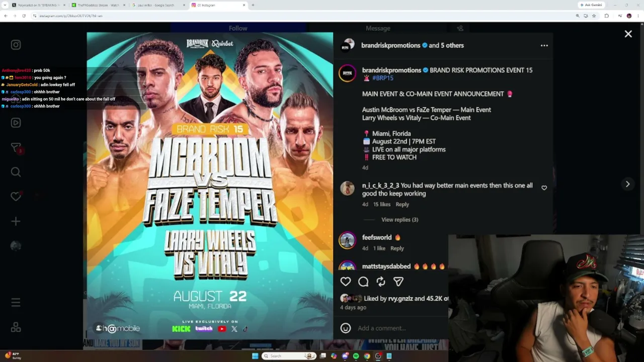Reply to the feefsworld comment

coord(397,248)
